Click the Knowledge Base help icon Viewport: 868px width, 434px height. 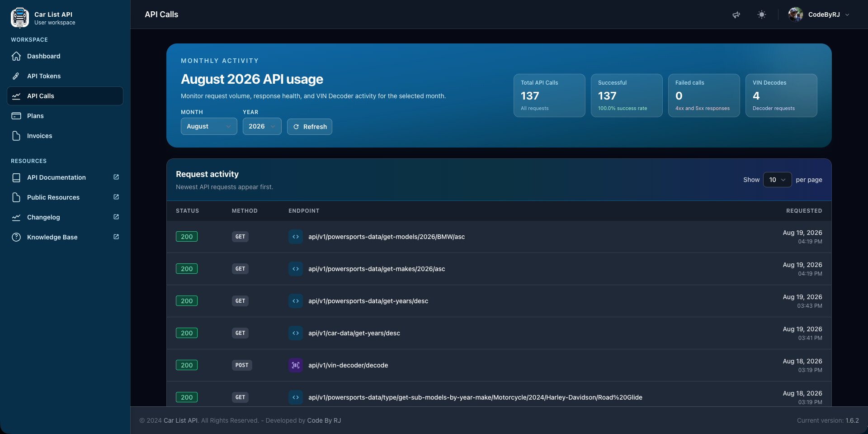[x=16, y=237]
